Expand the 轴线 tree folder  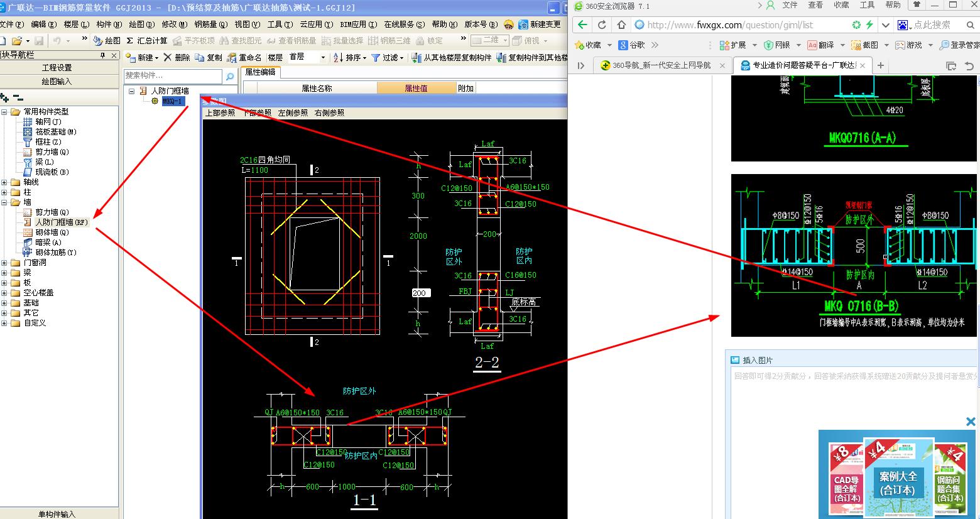coord(4,182)
